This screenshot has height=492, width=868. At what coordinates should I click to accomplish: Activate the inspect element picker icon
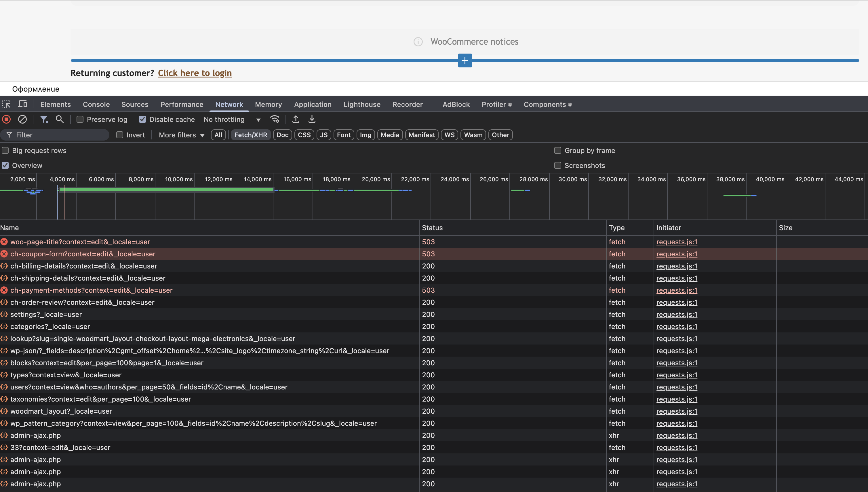click(x=6, y=104)
